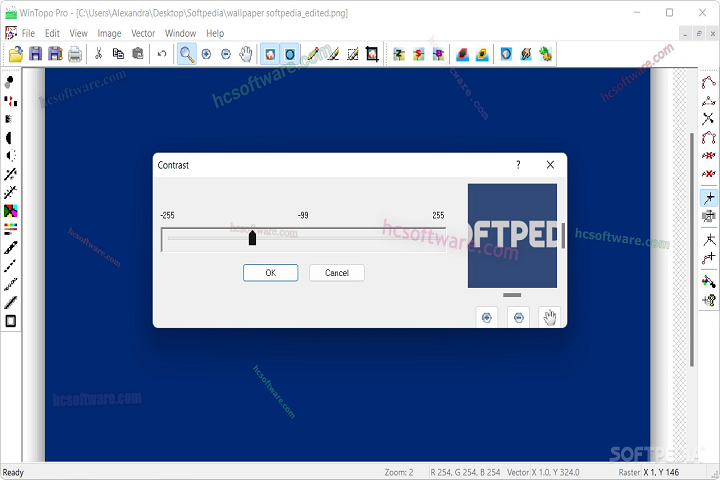The width and height of the screenshot is (720, 480).
Task: Click the Paste clipboard icon
Action: point(138,54)
